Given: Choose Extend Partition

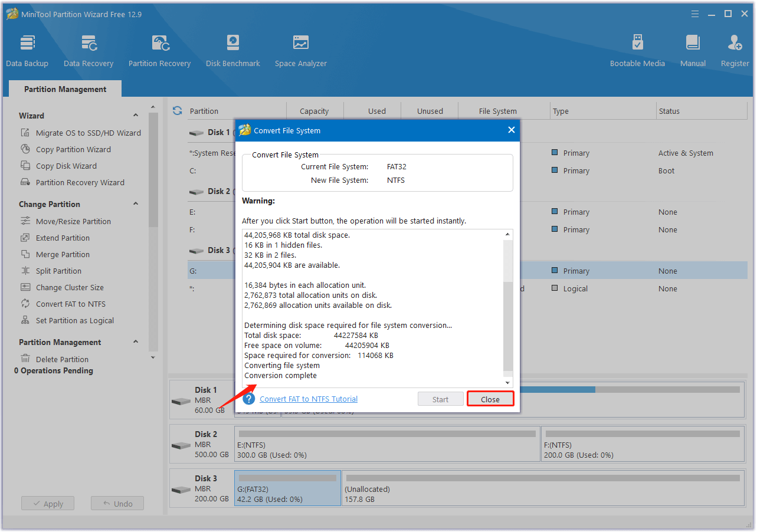Looking at the screenshot, I should 55,238.
